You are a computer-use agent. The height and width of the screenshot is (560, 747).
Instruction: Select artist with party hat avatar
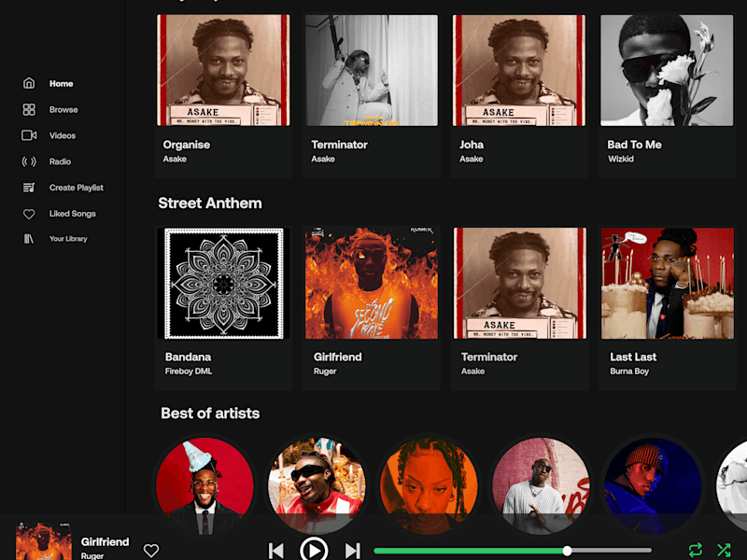(204, 485)
